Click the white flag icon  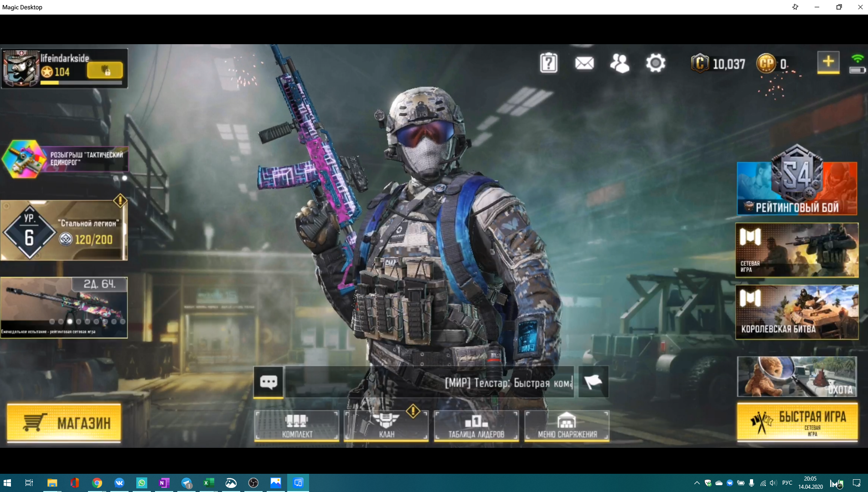pos(593,382)
